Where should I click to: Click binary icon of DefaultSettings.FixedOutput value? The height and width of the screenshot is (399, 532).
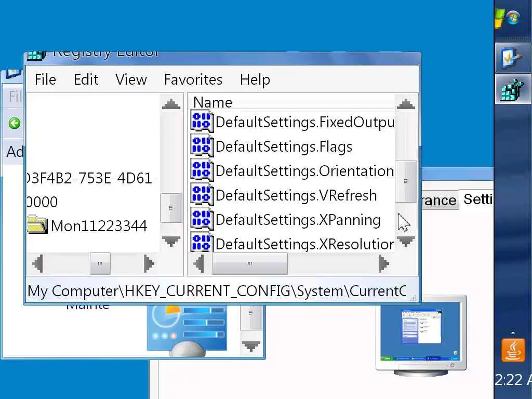202,122
